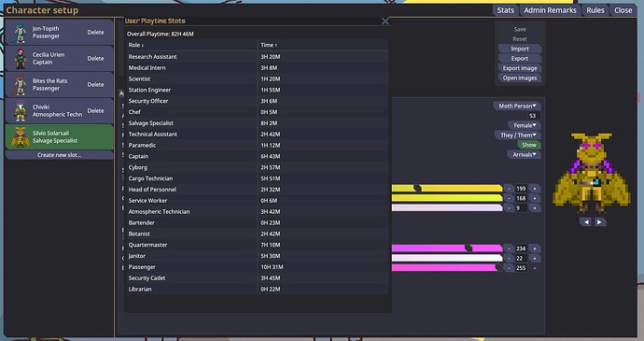Open the Rules tab
Image resolution: width=644 pixels, height=341 pixels.
point(595,10)
